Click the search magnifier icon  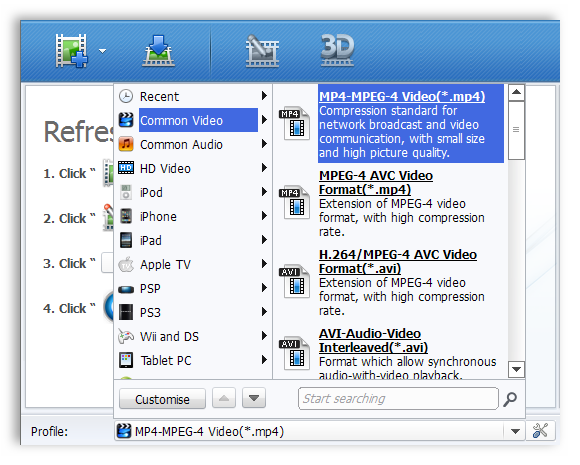coord(510,399)
